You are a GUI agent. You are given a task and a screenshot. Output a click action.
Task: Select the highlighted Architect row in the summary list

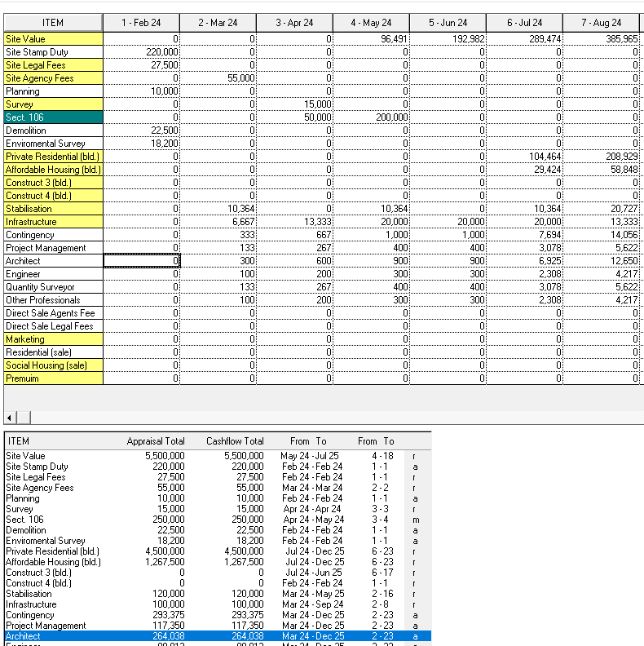(218, 636)
